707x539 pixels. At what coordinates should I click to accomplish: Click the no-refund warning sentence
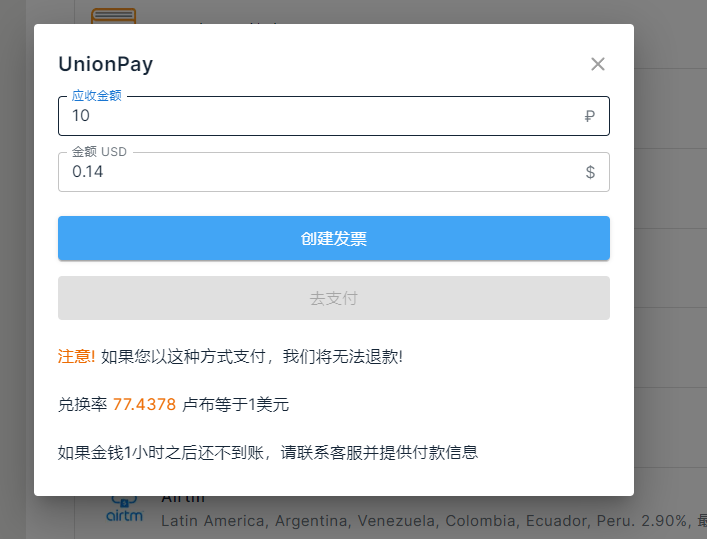(252, 356)
